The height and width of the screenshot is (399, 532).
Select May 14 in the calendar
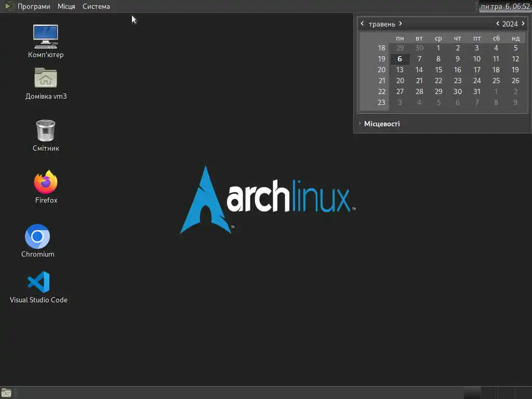(419, 70)
